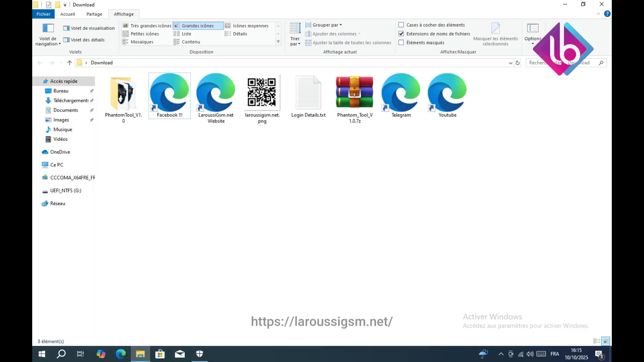This screenshot has width=644, height=362.
Task: Expand the address bar history dropdown
Action: pyautogui.click(x=511, y=63)
